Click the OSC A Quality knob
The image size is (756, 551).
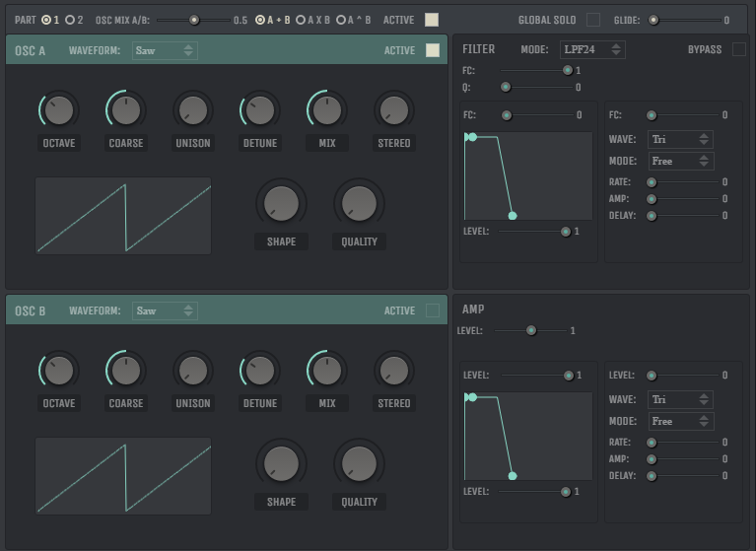pyautogui.click(x=359, y=203)
